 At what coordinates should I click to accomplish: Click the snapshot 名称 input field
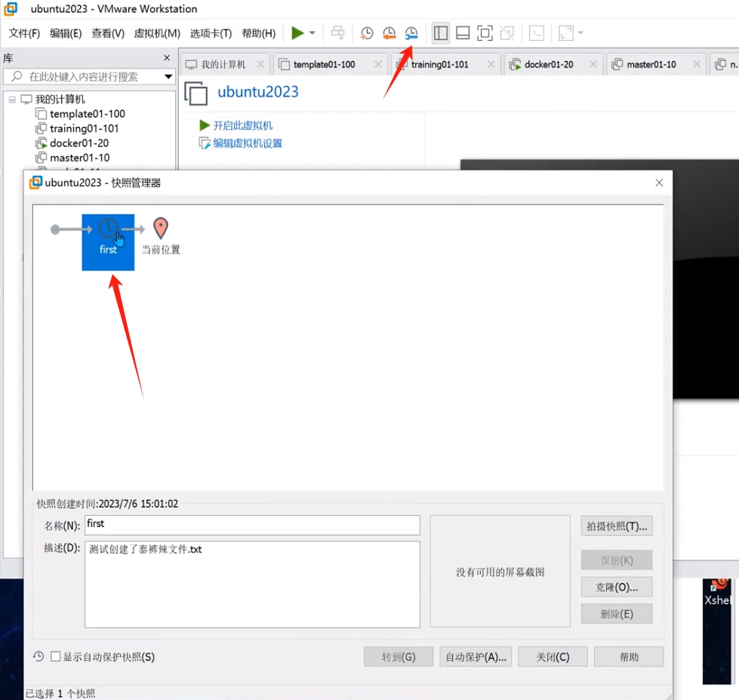click(252, 525)
